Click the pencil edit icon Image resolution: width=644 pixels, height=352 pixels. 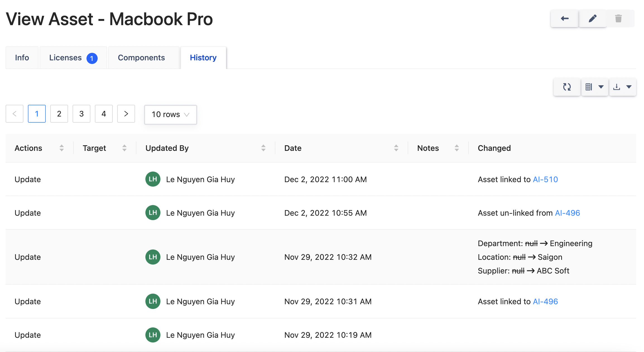pos(592,18)
